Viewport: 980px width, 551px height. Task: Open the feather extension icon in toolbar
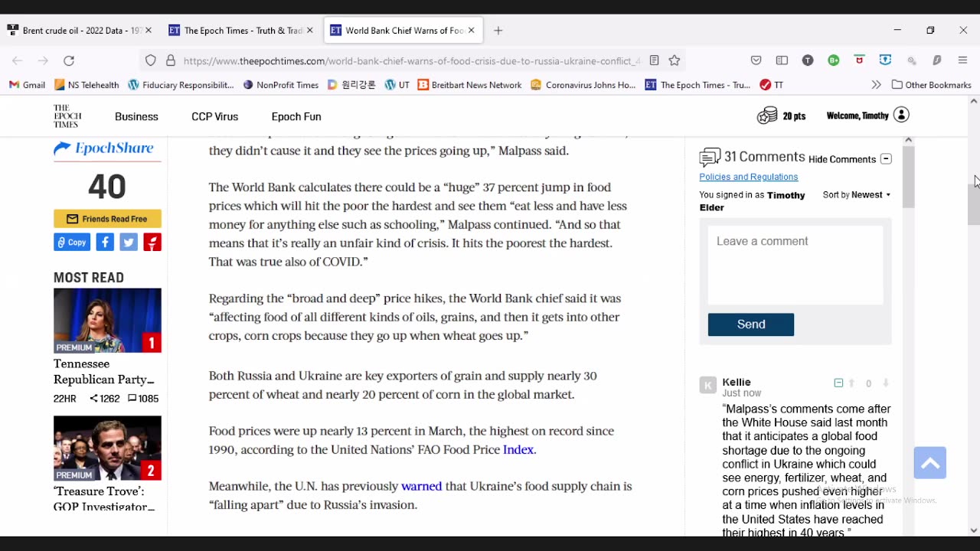tap(937, 60)
